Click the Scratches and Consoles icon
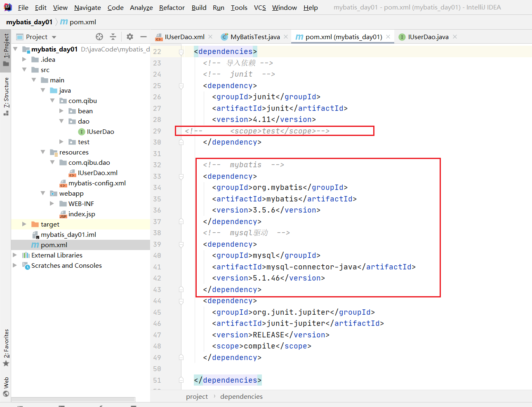This screenshot has height=407, width=532. [x=26, y=266]
